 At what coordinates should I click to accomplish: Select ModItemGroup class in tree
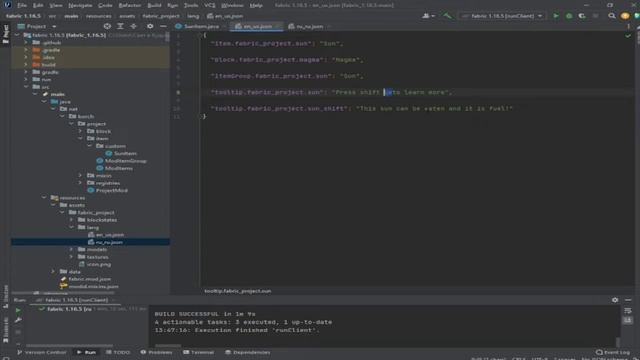[121, 161]
